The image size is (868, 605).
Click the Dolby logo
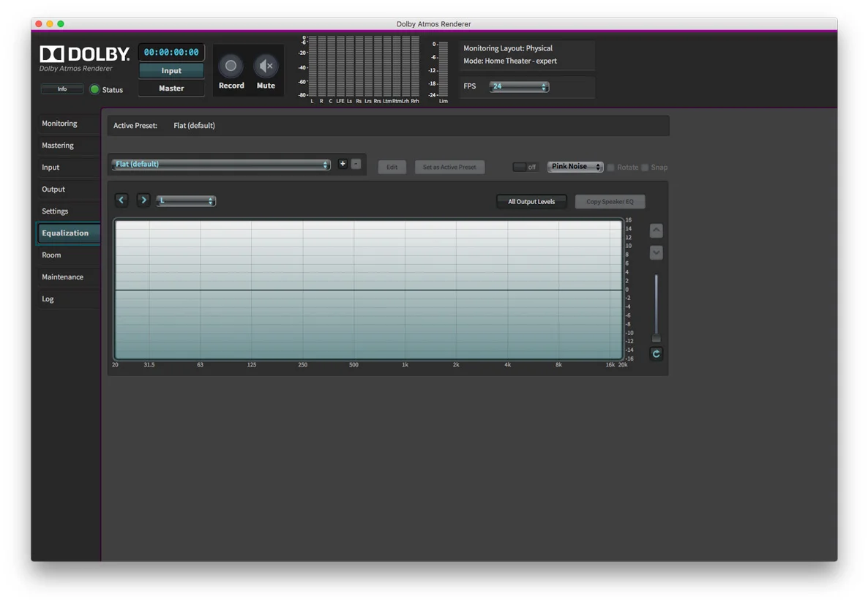85,53
